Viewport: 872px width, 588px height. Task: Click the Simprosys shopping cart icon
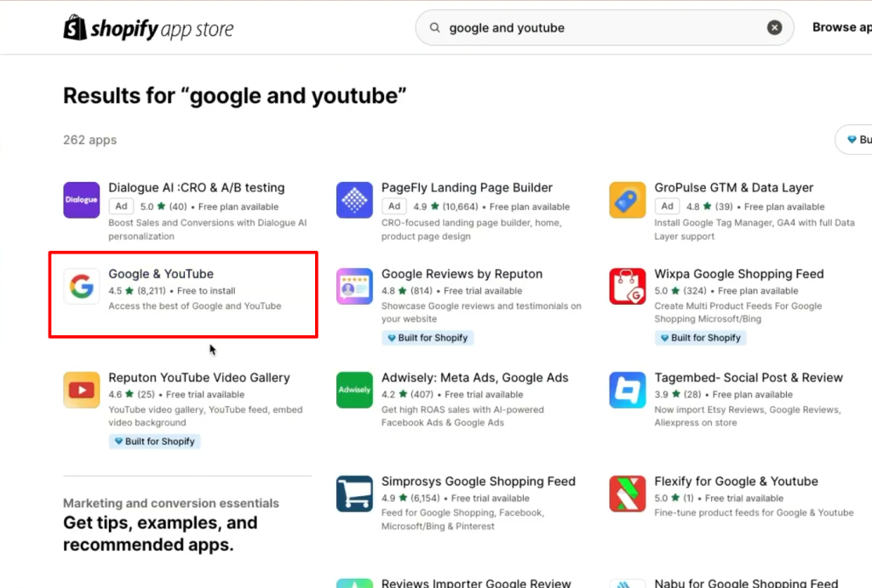click(354, 494)
